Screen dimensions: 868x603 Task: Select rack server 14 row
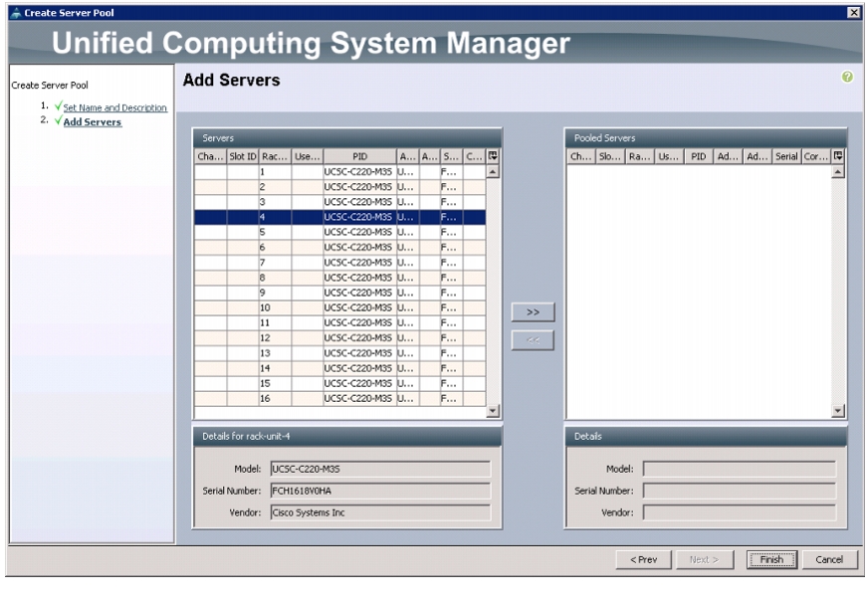[339, 368]
